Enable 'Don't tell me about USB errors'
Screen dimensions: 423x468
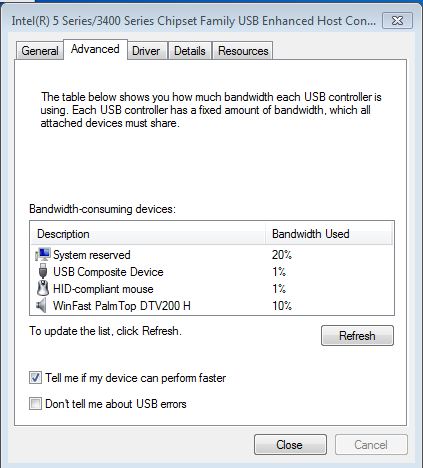(35, 404)
